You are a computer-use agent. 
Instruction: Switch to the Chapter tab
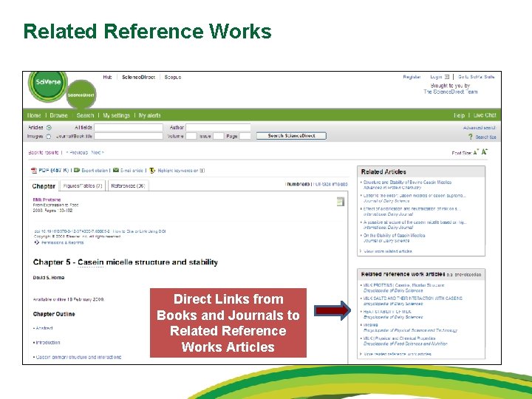[x=44, y=186]
